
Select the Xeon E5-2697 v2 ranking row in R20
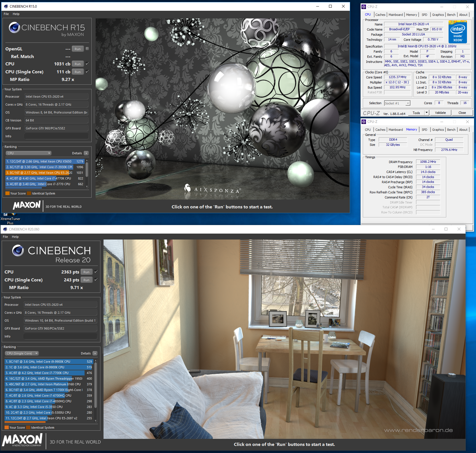pos(49,418)
